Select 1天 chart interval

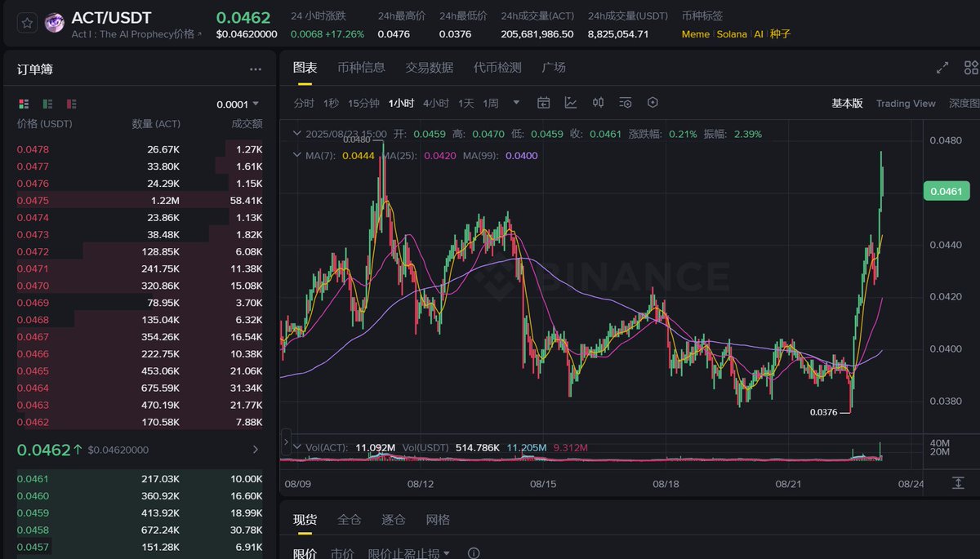point(466,103)
